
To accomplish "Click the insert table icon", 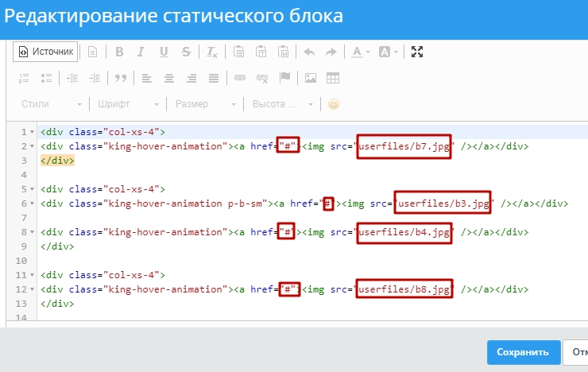I will coord(333,78).
